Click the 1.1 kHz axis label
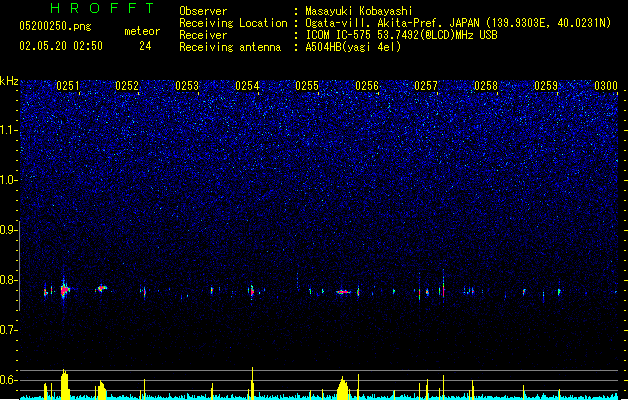 click(x=8, y=130)
